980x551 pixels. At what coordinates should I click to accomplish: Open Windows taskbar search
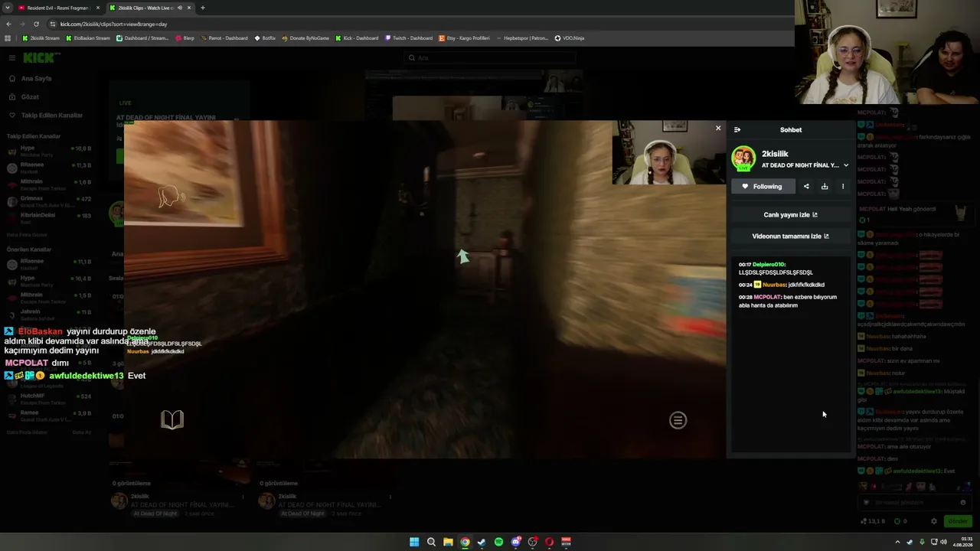[431, 542]
